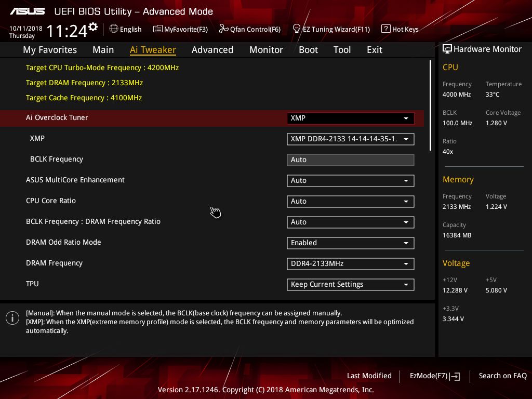Open the Ai Overclock Tuner dropdown
This screenshot has width=532, height=399.
click(351, 118)
